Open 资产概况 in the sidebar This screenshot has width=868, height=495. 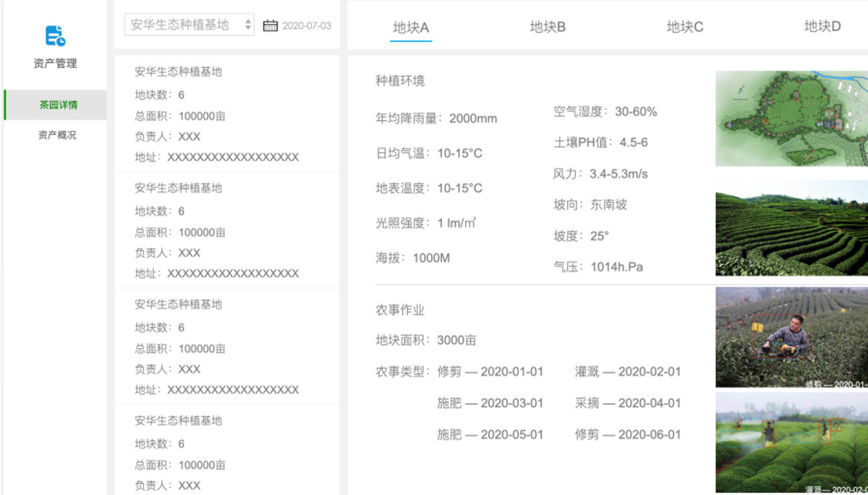coord(57,135)
